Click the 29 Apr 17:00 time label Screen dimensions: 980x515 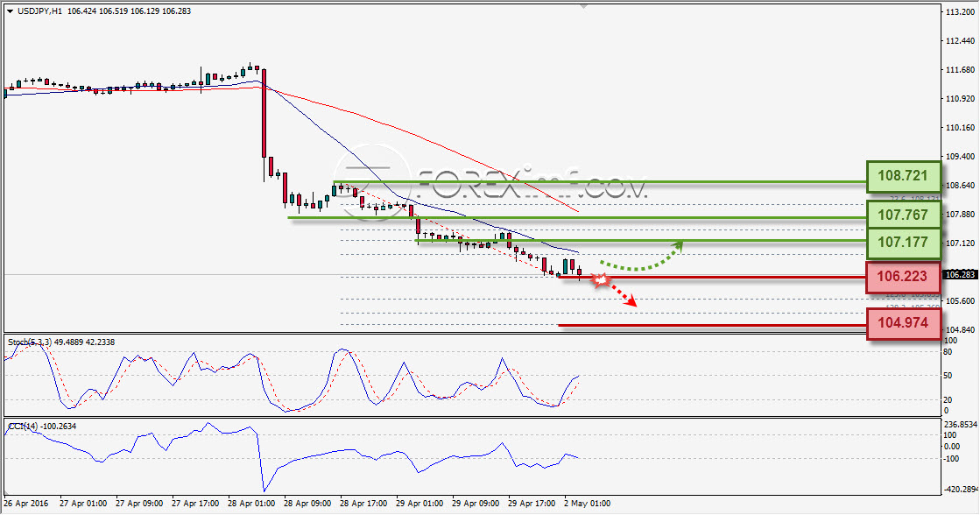532,503
